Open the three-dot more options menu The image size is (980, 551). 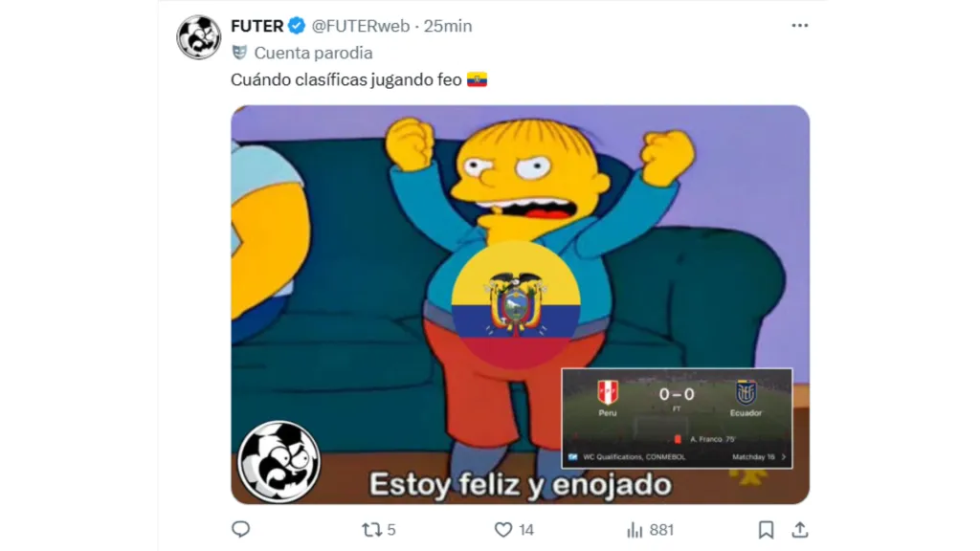[x=799, y=26]
